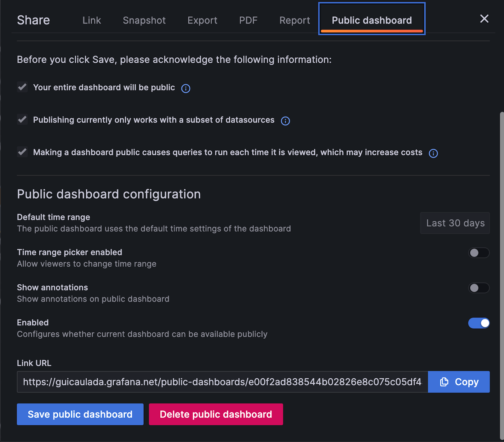504x442 pixels.
Task: Click info icon beside datasources subset warning
Action: 285,121
